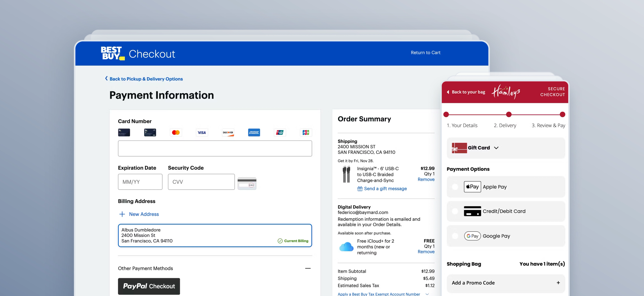Collapse Other Payment Methods with minus icon
Screen dimensions: 644x296
[308, 268]
